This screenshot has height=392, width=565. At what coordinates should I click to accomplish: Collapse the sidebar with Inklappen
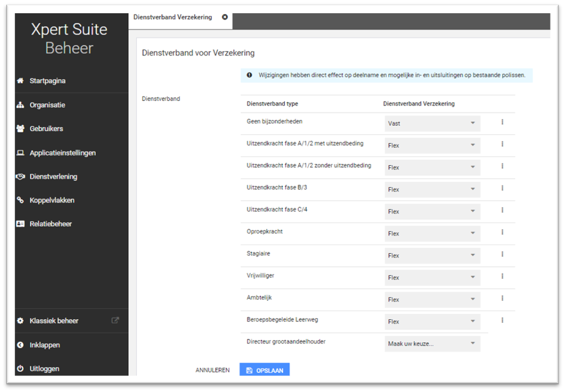click(44, 345)
